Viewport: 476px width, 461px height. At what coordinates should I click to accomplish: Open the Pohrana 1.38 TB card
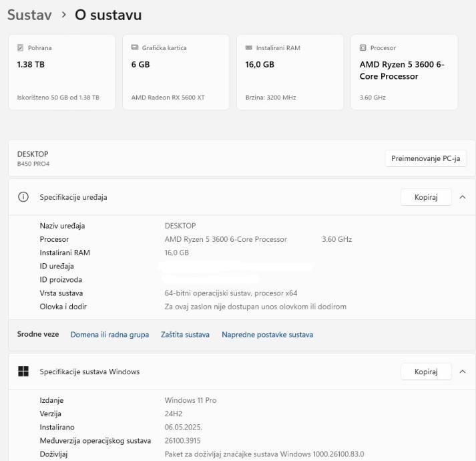pyautogui.click(x=61, y=72)
